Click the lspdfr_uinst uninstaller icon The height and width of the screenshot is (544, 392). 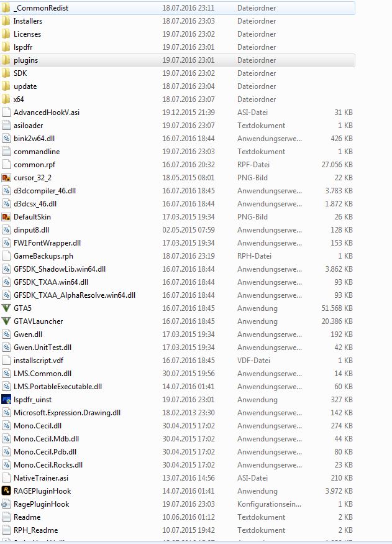6,400
